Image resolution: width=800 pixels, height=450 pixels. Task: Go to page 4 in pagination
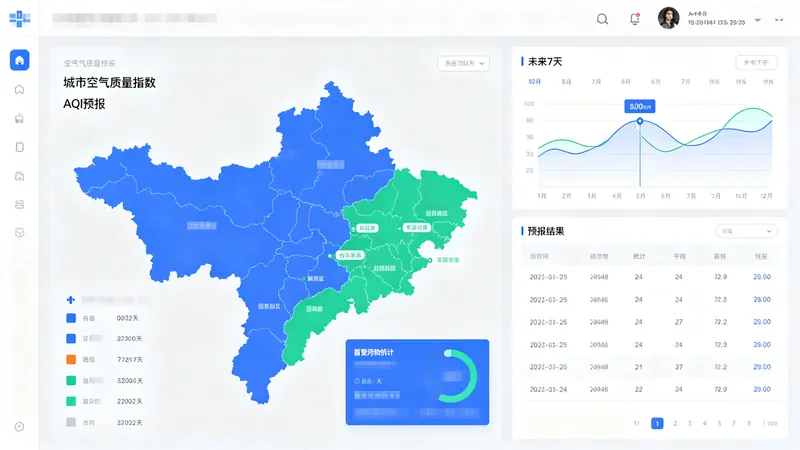pos(705,423)
